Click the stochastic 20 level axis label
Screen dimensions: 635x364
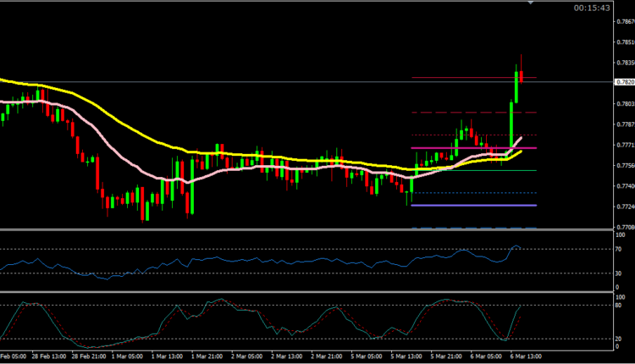618,339
